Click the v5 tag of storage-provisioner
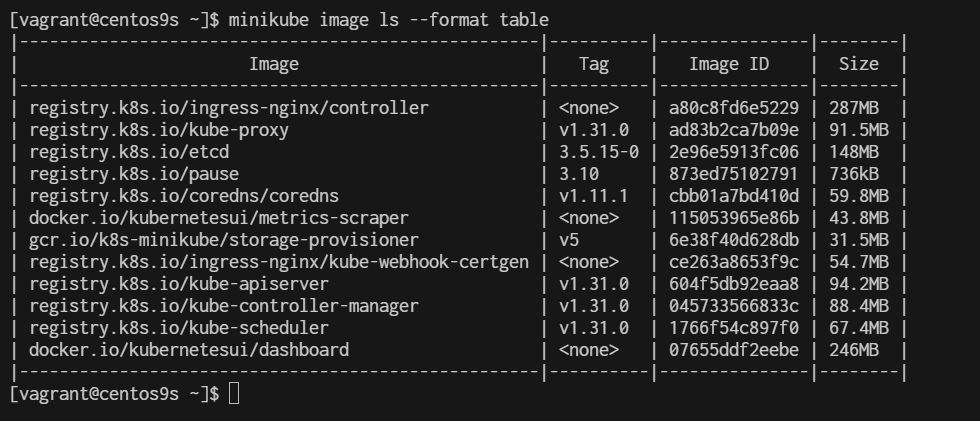This screenshot has width=980, height=421. [569, 240]
